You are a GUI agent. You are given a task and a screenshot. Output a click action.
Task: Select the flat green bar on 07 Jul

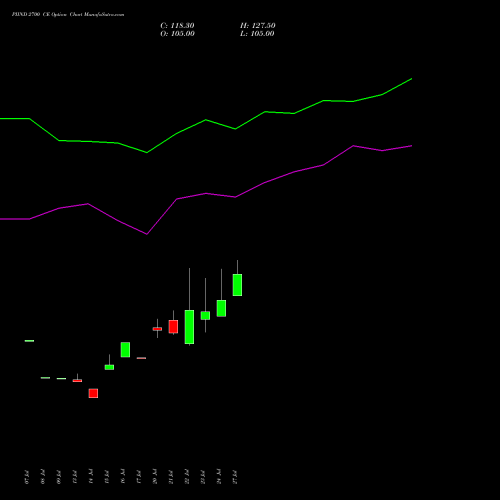[29, 341]
